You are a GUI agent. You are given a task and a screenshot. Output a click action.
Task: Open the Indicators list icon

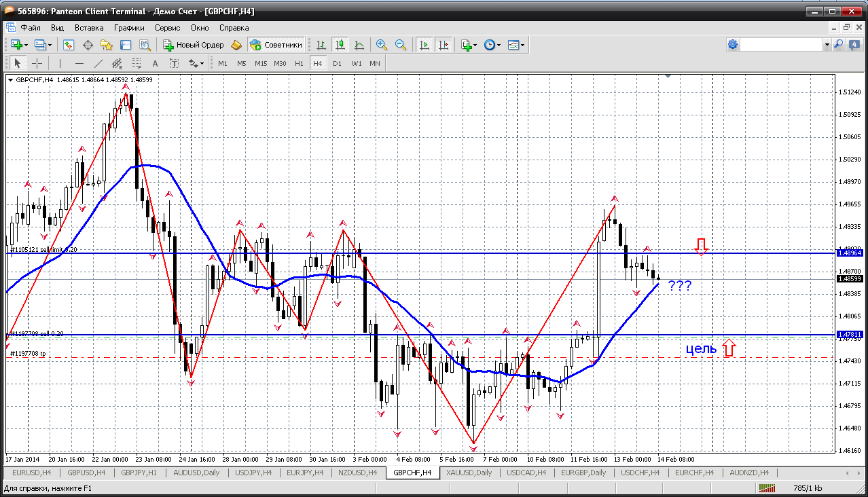click(x=466, y=45)
